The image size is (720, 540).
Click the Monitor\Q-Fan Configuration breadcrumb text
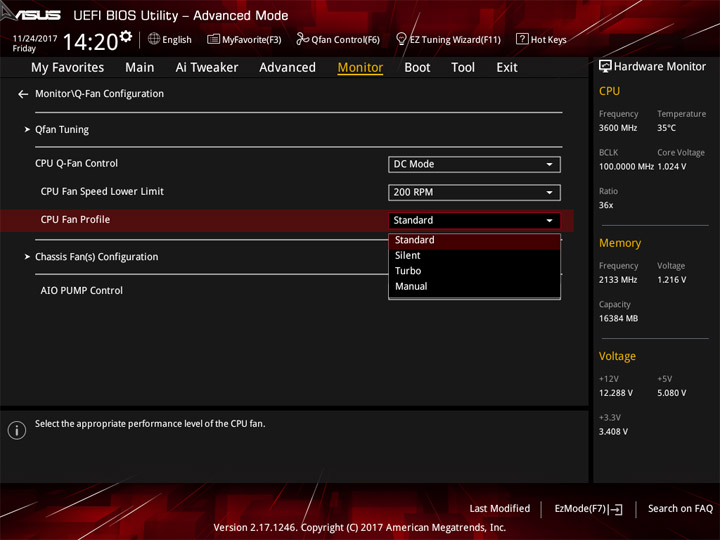(x=100, y=94)
